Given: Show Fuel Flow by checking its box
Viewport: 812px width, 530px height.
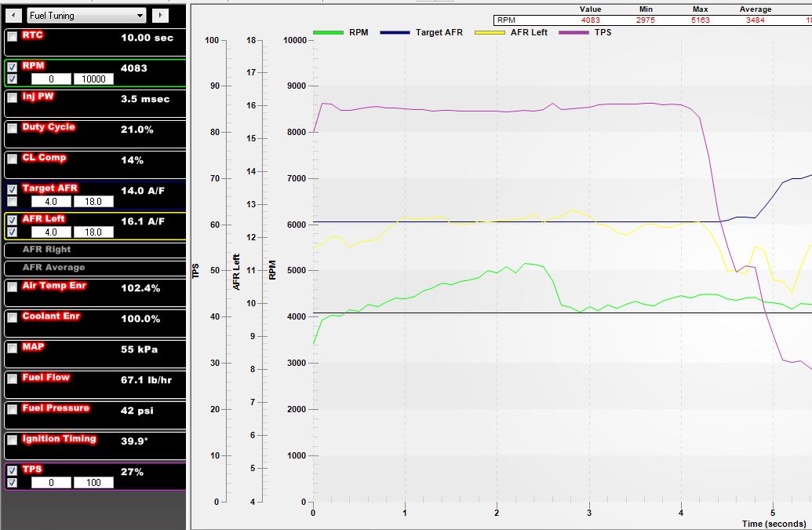Looking at the screenshot, I should 12,379.
